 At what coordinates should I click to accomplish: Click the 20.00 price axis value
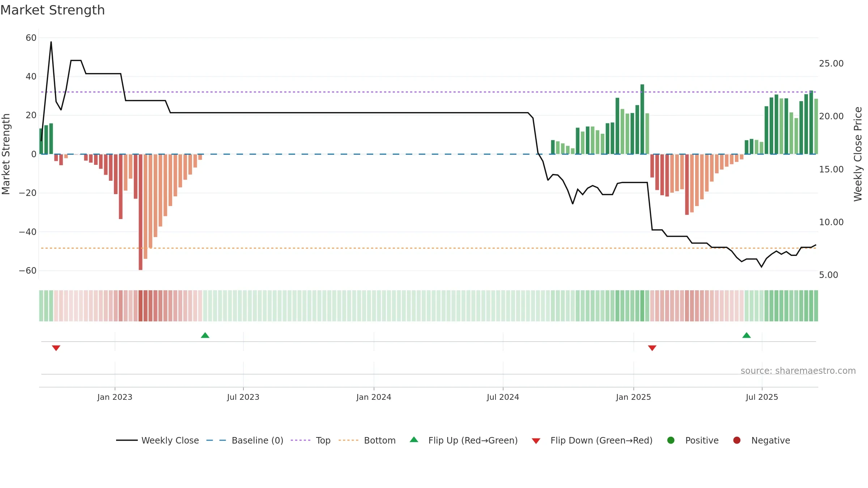tap(831, 116)
